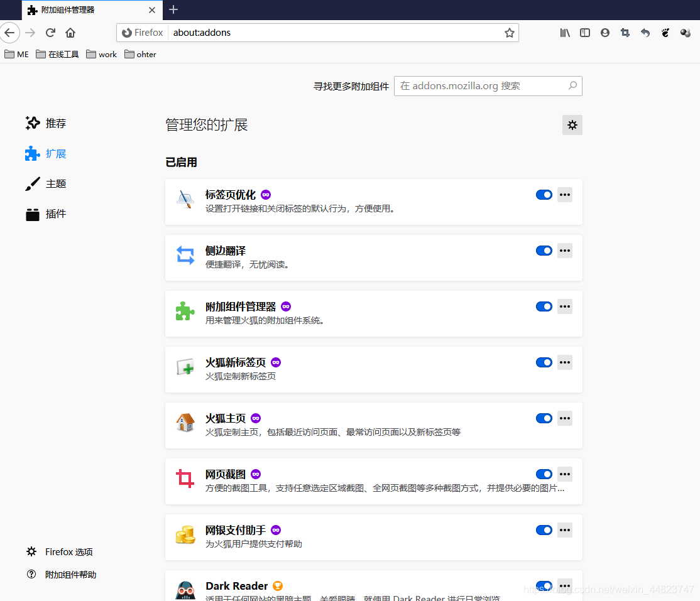Click the purple badge next to 附加组件管理器
The width and height of the screenshot is (700, 601).
tap(286, 306)
